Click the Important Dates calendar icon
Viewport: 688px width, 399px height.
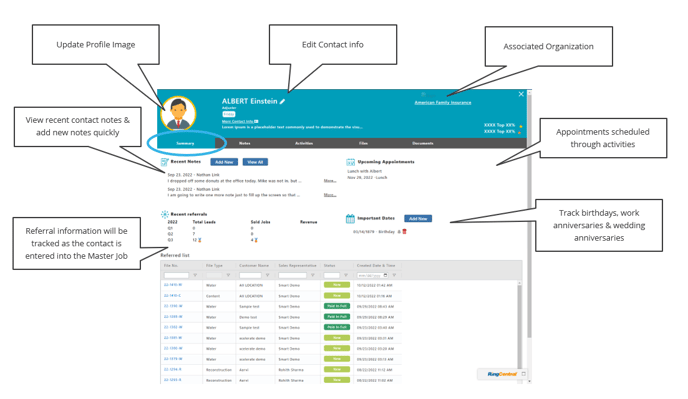pos(350,218)
